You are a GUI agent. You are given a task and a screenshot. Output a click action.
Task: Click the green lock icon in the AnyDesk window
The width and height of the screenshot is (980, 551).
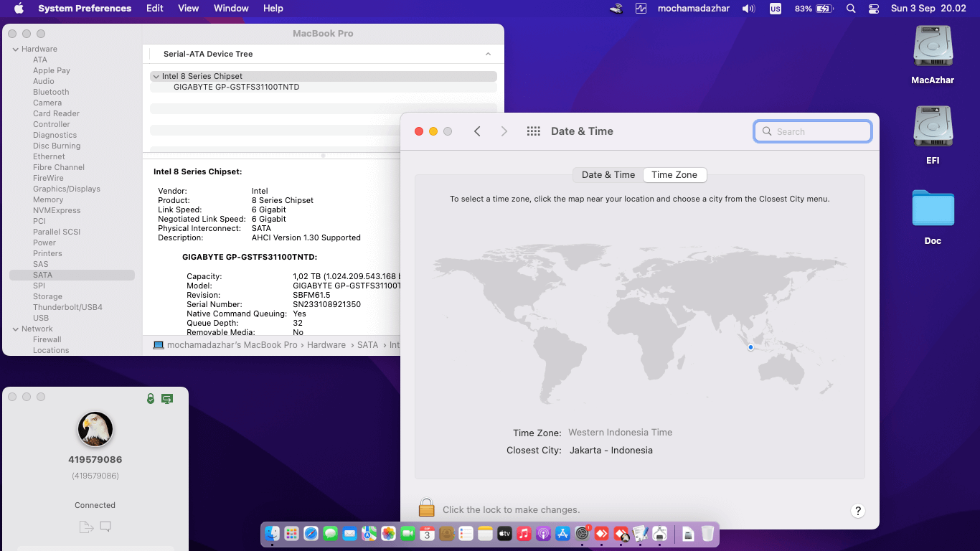(x=151, y=398)
